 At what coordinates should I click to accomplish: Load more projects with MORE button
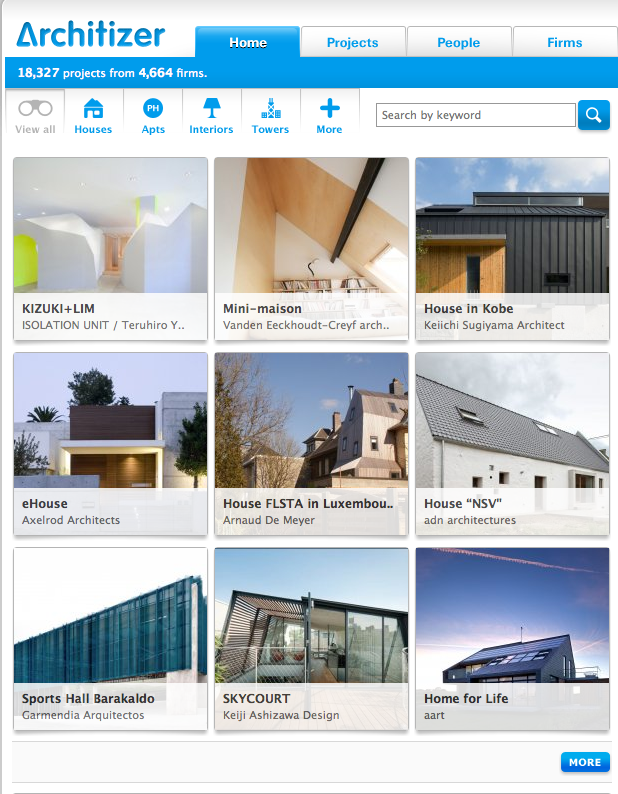click(585, 762)
